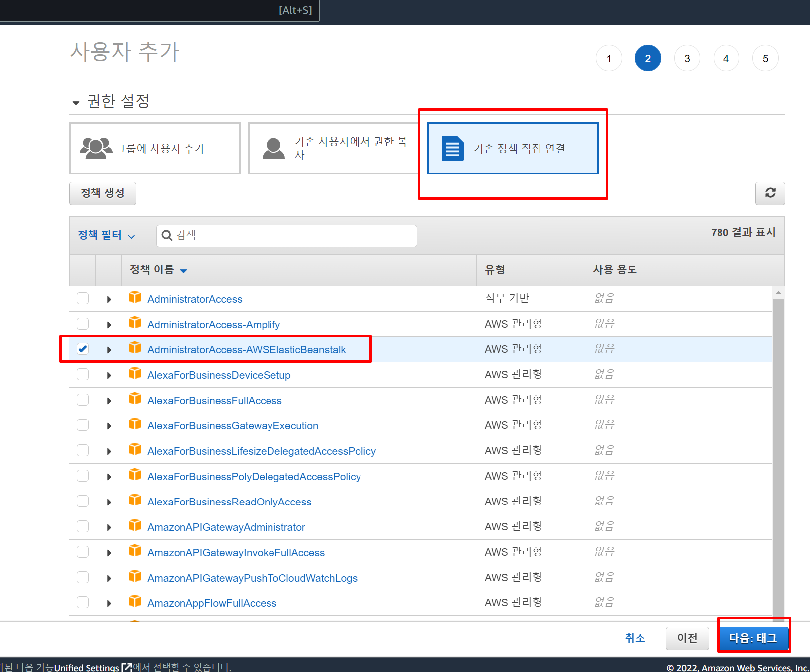The height and width of the screenshot is (672, 810).
Task: Uncheck the AdministratorAccess-AWSElasticBeanstalk checkbox
Action: pos(83,349)
